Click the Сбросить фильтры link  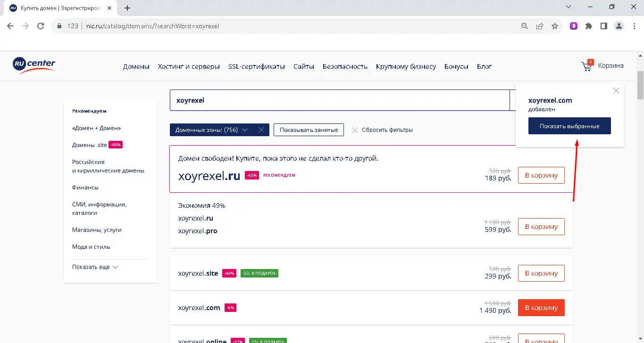387,130
